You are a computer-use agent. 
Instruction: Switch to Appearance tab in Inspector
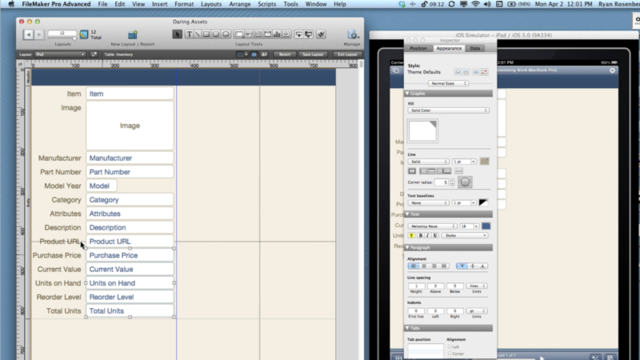pyautogui.click(x=449, y=48)
